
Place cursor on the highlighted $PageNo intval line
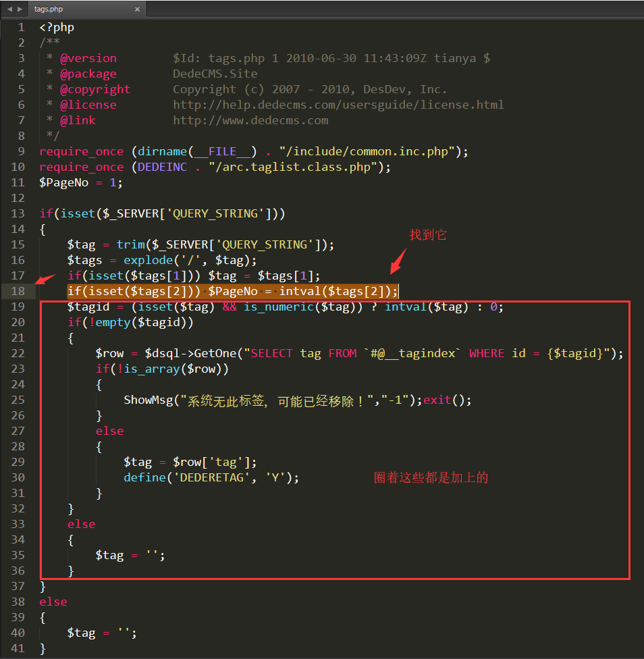tap(233, 291)
